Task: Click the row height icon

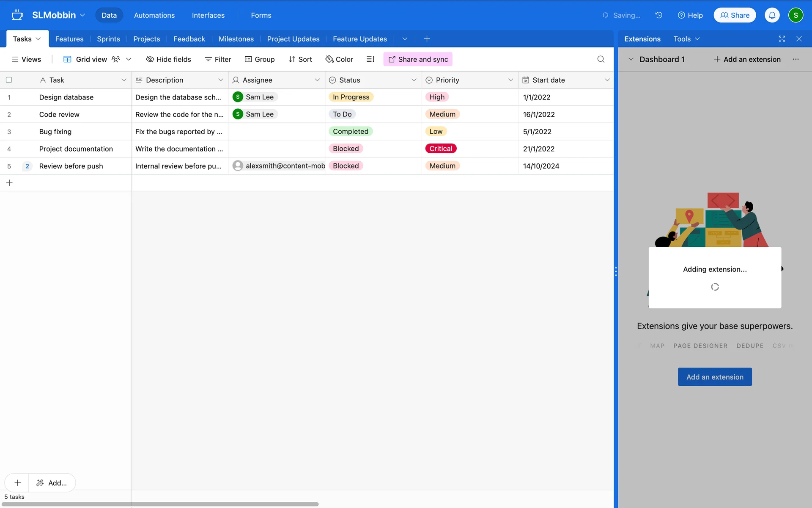Action: 370,59
